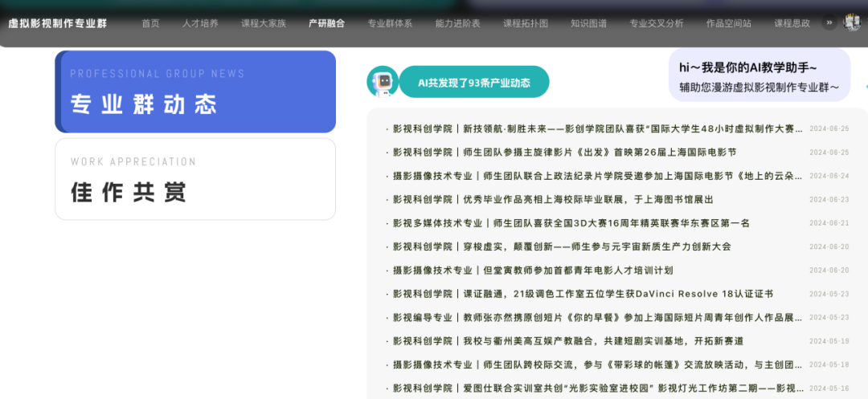The width and height of the screenshot is (868, 399).
Task: Select the 专业群动态 card
Action: (195, 92)
